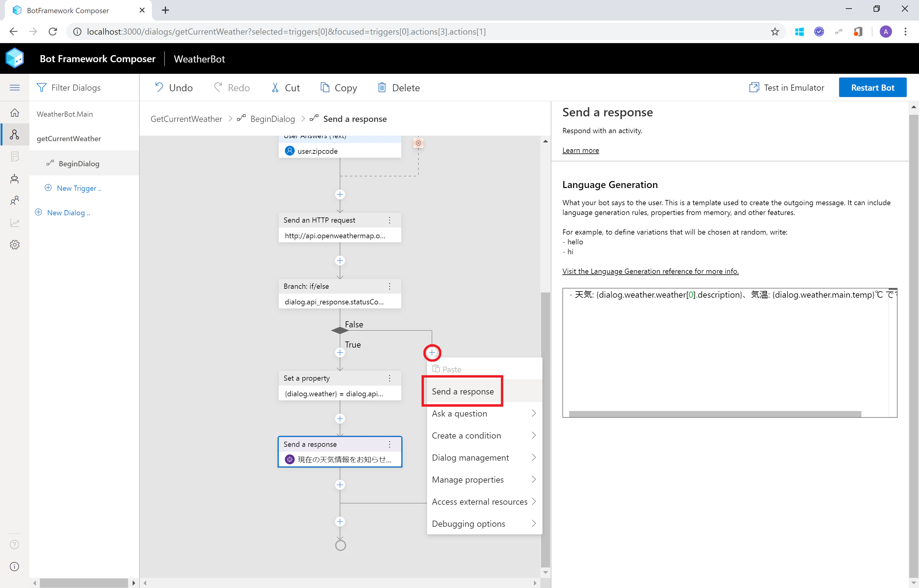Visit the Language Generation reference link
Image resolution: width=919 pixels, height=588 pixels.
tap(650, 271)
